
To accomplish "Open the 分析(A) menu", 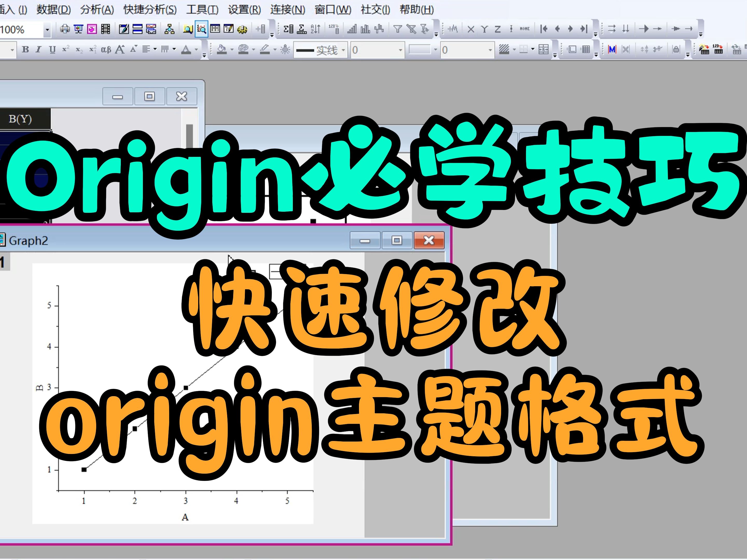I will 97,9.
